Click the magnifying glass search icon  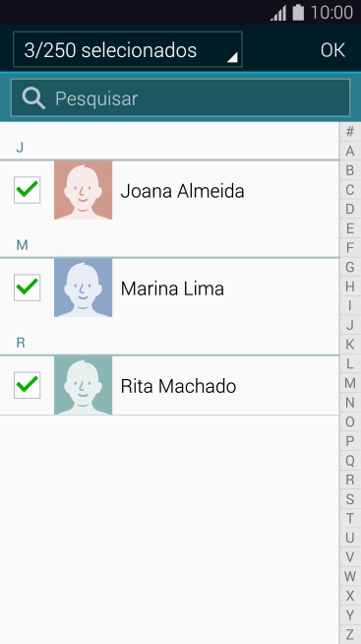point(33,98)
